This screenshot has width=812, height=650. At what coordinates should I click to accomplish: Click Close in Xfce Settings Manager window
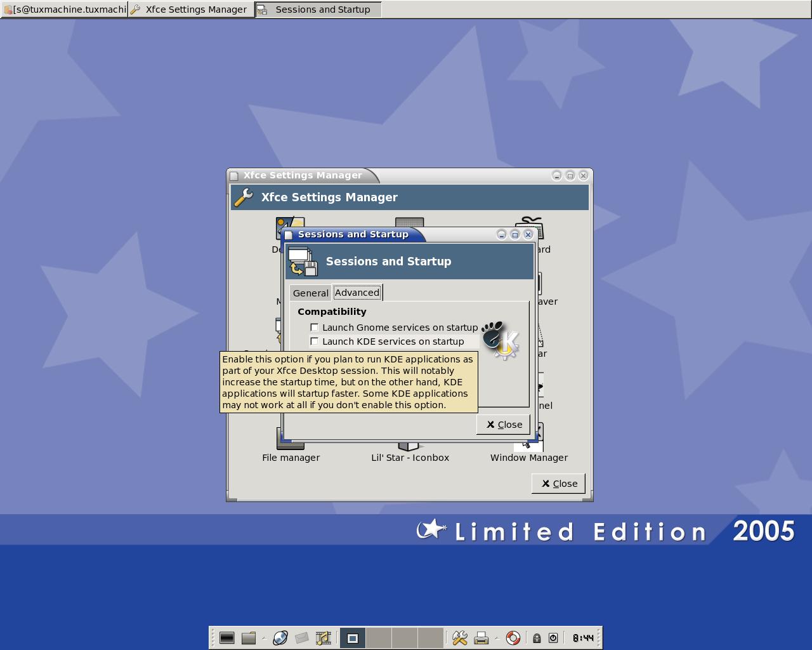pos(559,484)
